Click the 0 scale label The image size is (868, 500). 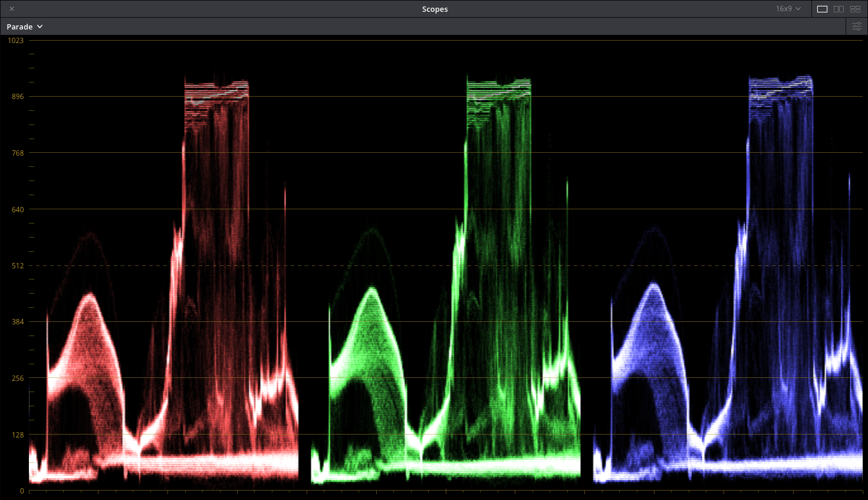click(22, 491)
